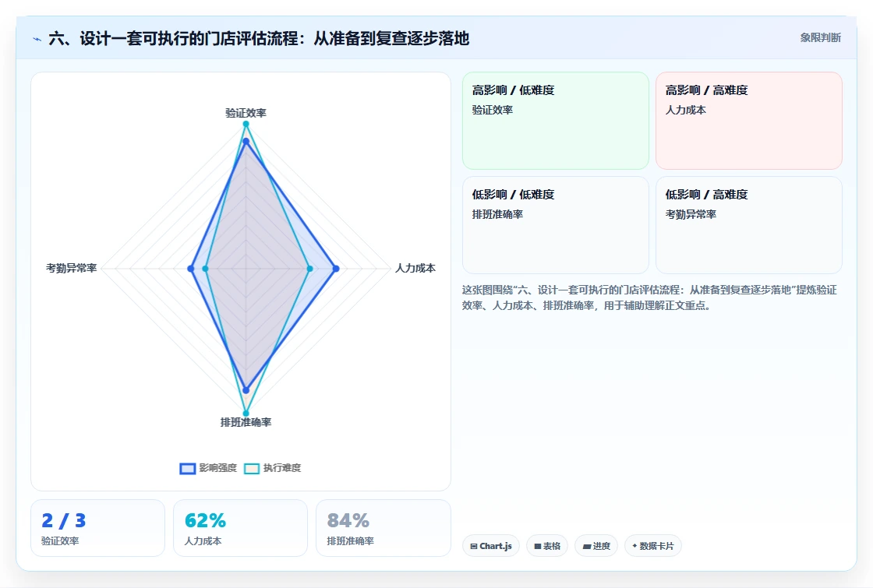Select the 数据卡片 tag chip

pyautogui.click(x=653, y=546)
